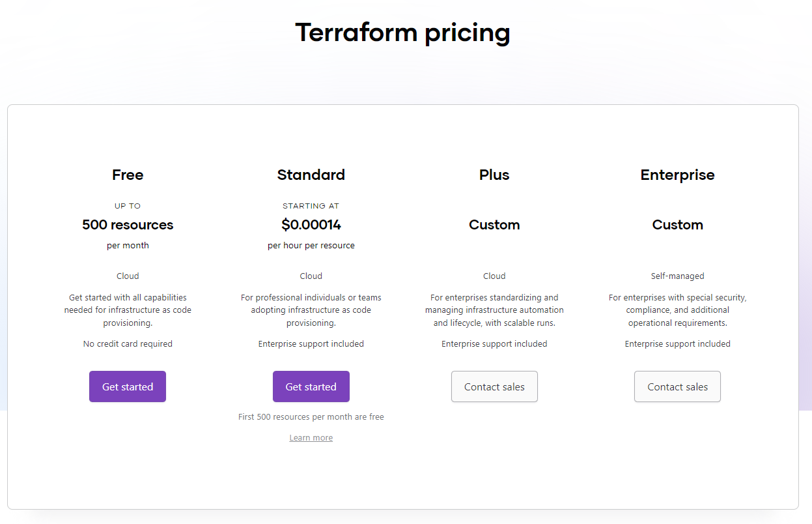Click Enterprise support included under the Plus plan
Viewport: 812px width, 524px height.
[x=494, y=343]
